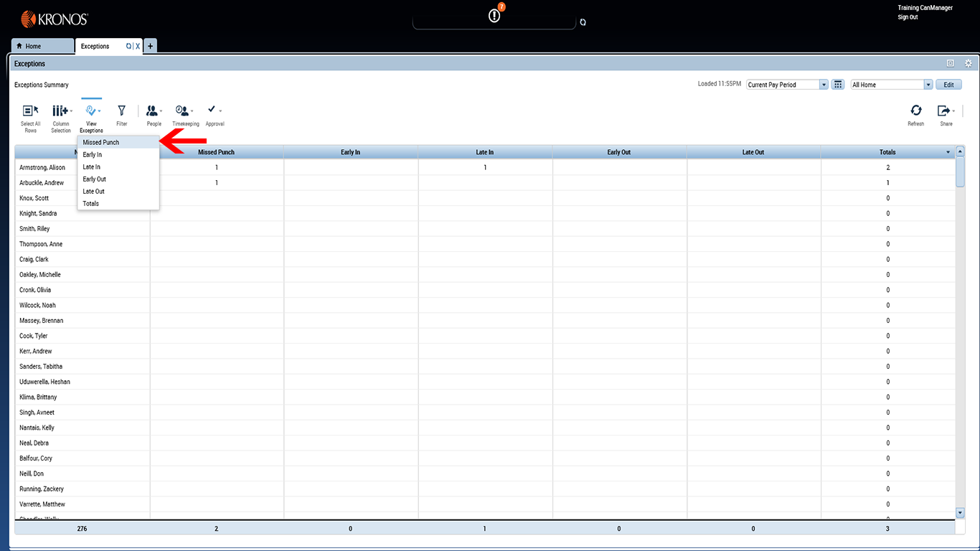The image size is (980, 551).
Task: Click Sign Out for Training CanManager
Action: (907, 17)
